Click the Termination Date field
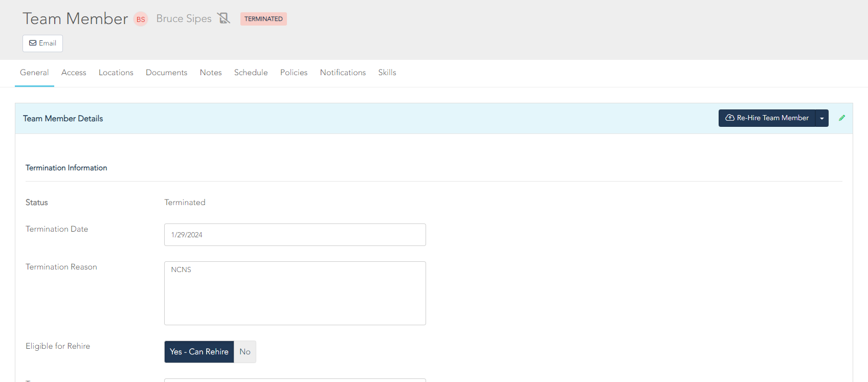Viewport: 868px width, 382px height. pos(295,235)
